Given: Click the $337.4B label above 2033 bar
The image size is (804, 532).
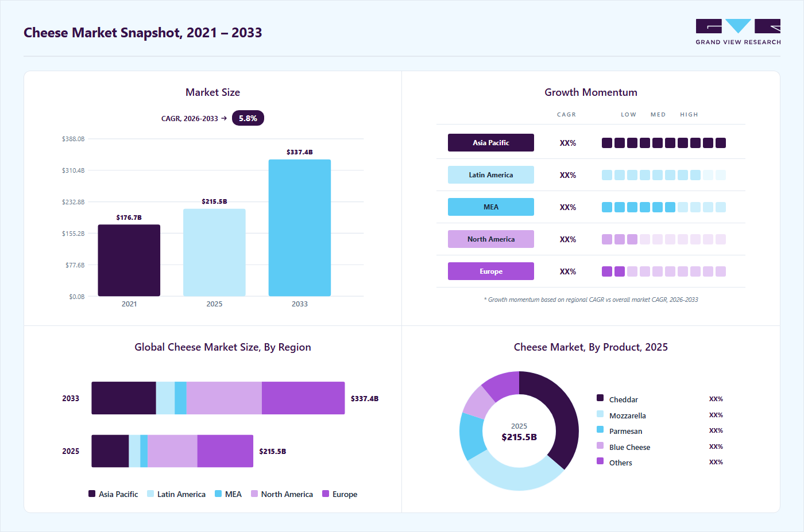Looking at the screenshot, I should tap(300, 152).
